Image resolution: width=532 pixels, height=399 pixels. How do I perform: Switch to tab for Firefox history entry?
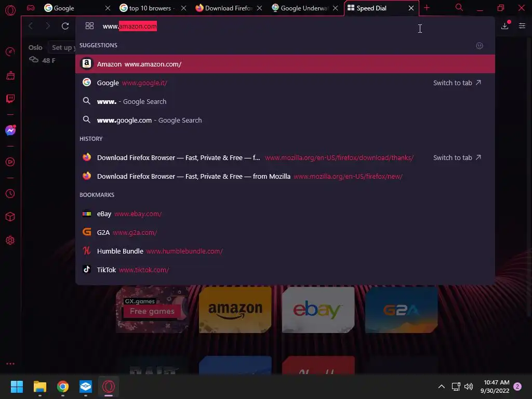click(457, 157)
